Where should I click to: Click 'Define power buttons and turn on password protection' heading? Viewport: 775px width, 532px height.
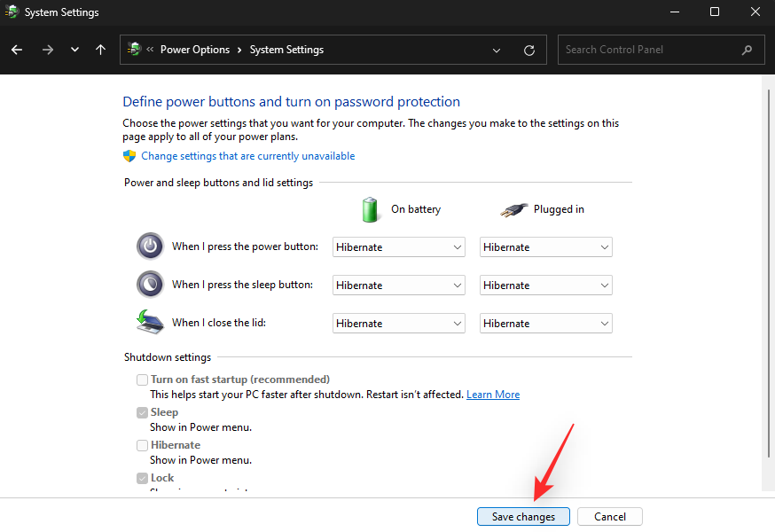291,102
